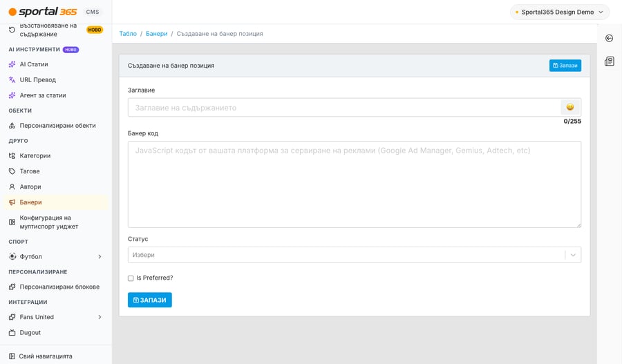Open Dugout integration item
This screenshot has width=622, height=364.
coord(55,332)
